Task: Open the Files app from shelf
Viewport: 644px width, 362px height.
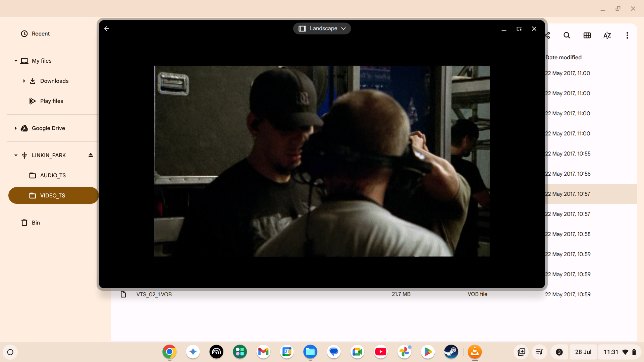Action: 310,352
